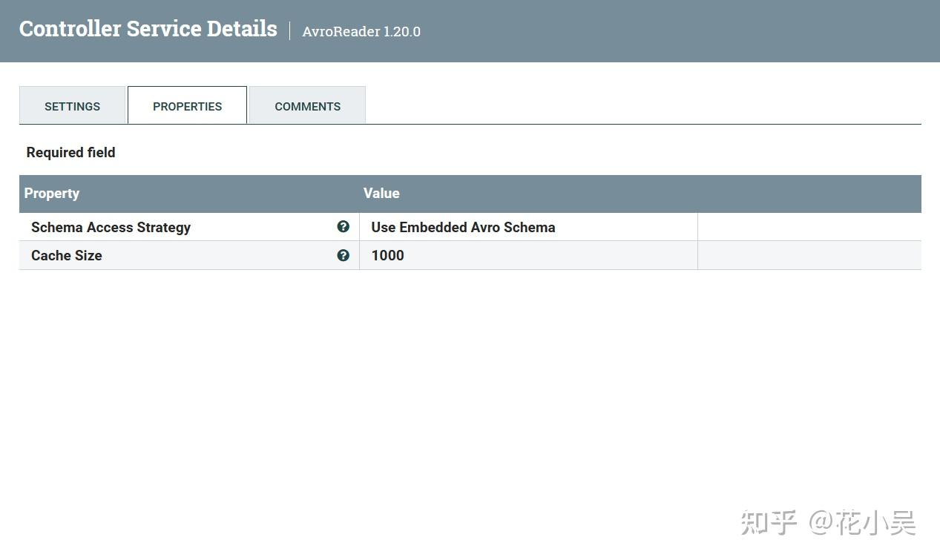940x560 pixels.
Task: Select the PROPERTIES tab
Action: pyautogui.click(x=187, y=106)
